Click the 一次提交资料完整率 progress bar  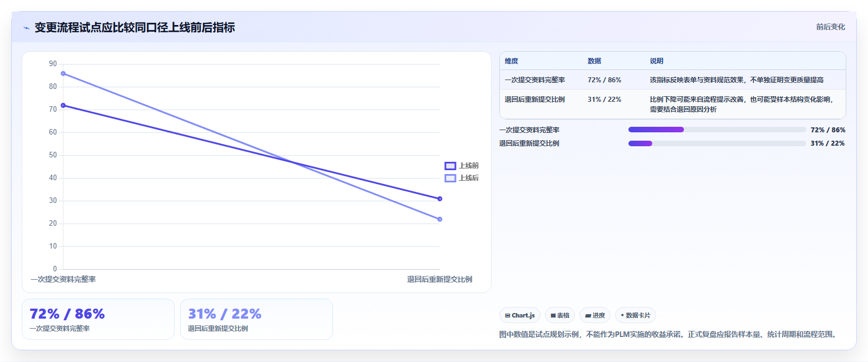[x=717, y=130]
